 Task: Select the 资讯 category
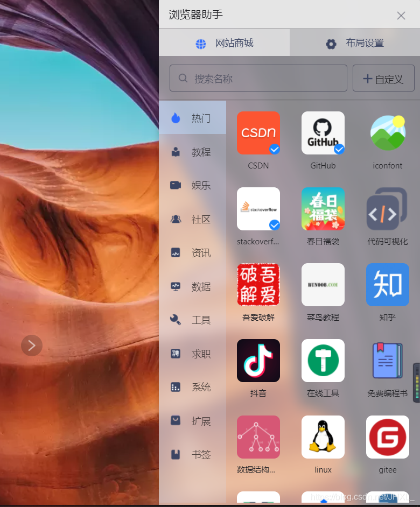193,252
